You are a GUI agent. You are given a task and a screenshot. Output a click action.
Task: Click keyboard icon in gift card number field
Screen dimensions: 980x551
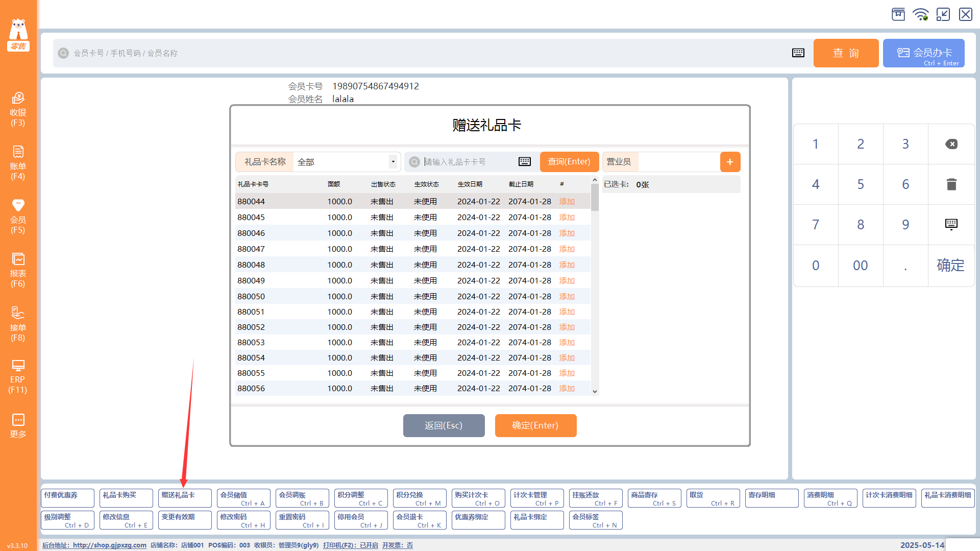click(524, 162)
